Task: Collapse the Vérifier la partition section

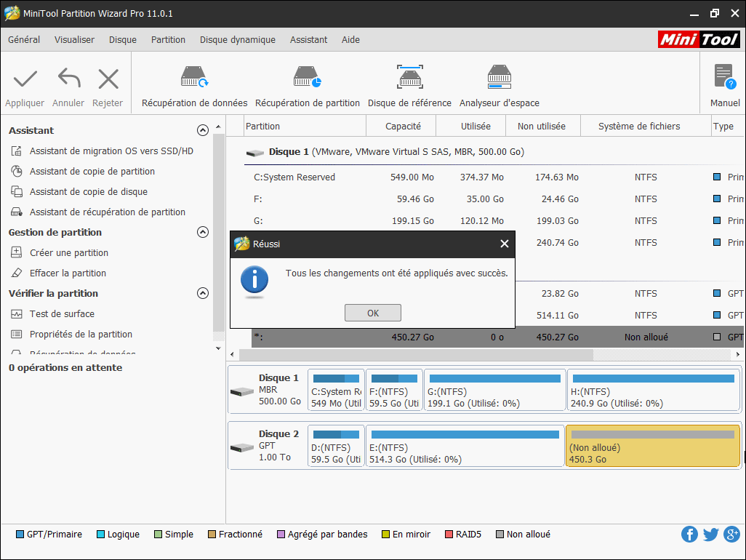Action: coord(204,293)
